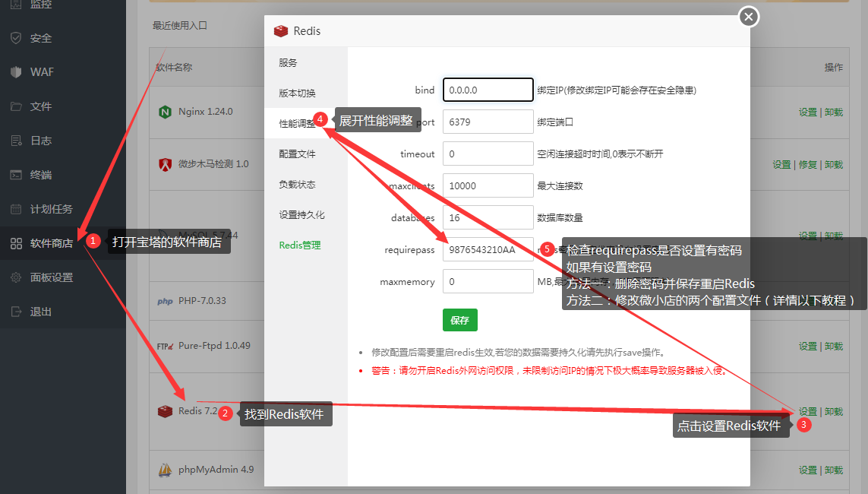Click the 日志 log icon in sidebar
The image size is (868, 494).
pos(16,141)
